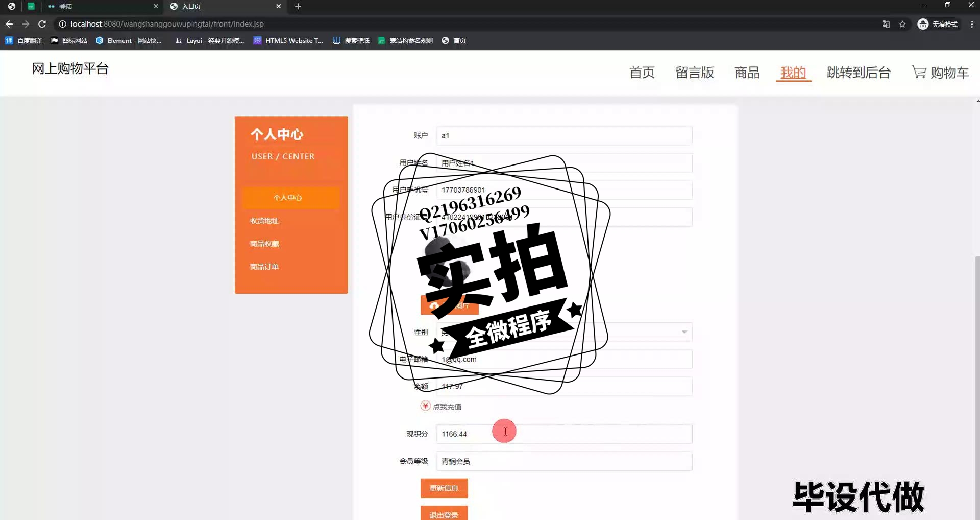Open the 图标网站 bookmark
This screenshot has height=520, width=980.
pos(69,40)
